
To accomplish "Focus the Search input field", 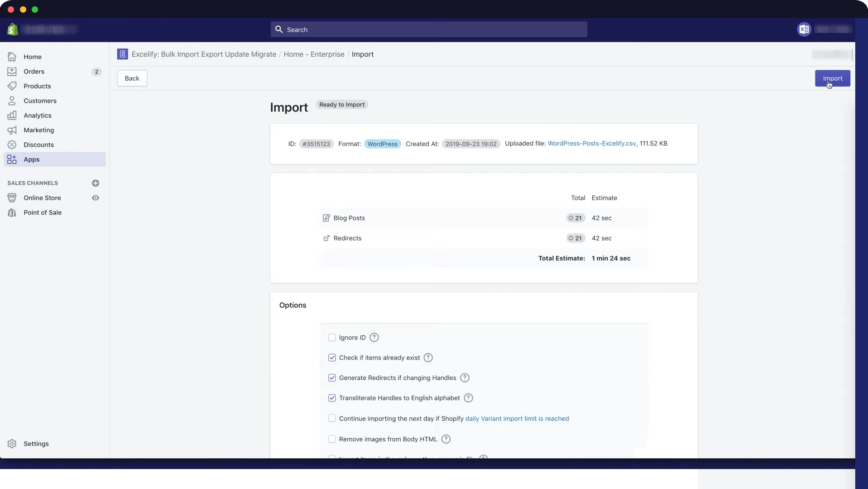I will (x=429, y=29).
